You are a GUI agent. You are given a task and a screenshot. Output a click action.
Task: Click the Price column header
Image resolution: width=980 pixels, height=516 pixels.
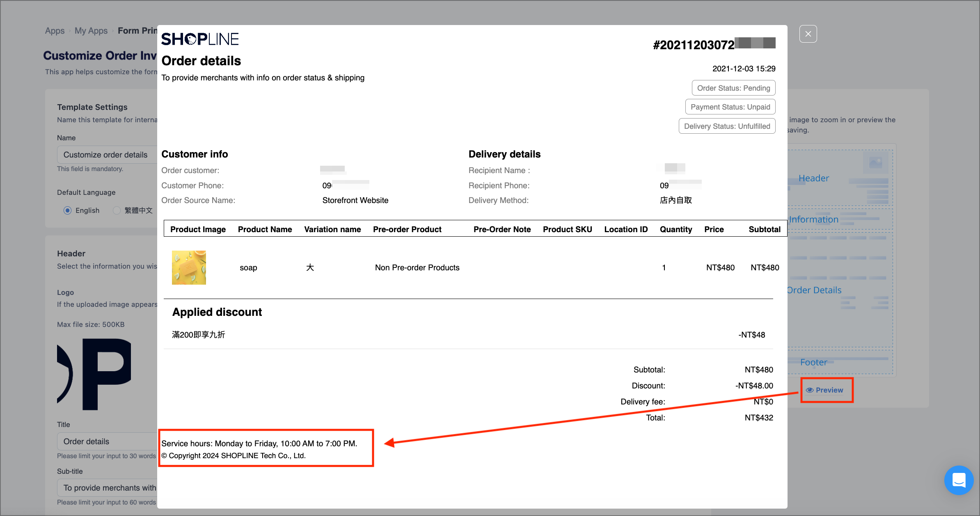tap(714, 229)
